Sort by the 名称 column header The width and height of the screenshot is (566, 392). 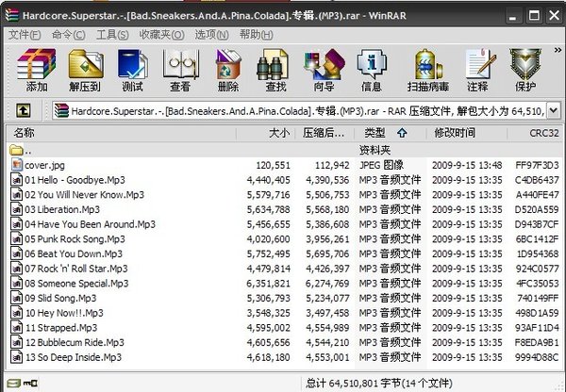tap(122, 133)
